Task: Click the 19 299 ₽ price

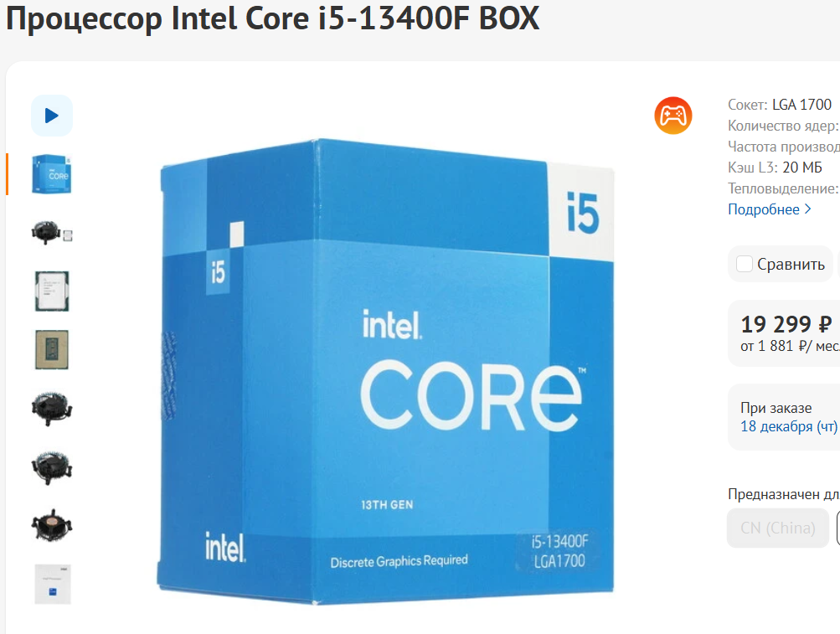Action: (x=786, y=324)
